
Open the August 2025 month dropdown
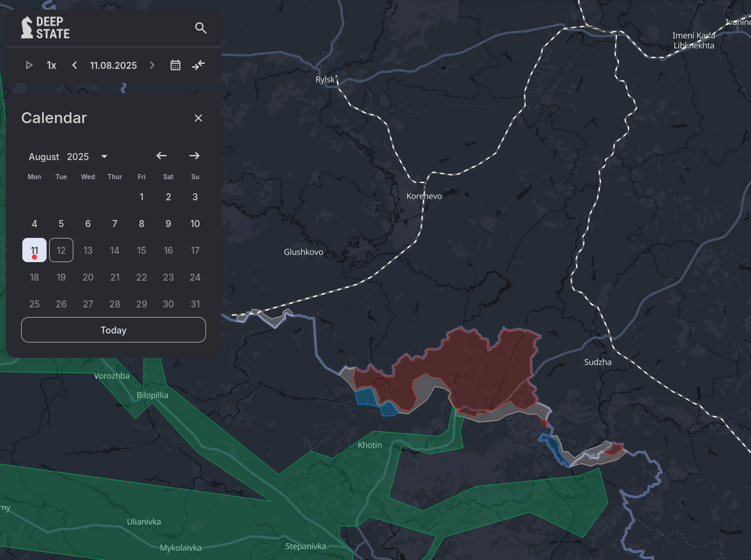[68, 156]
